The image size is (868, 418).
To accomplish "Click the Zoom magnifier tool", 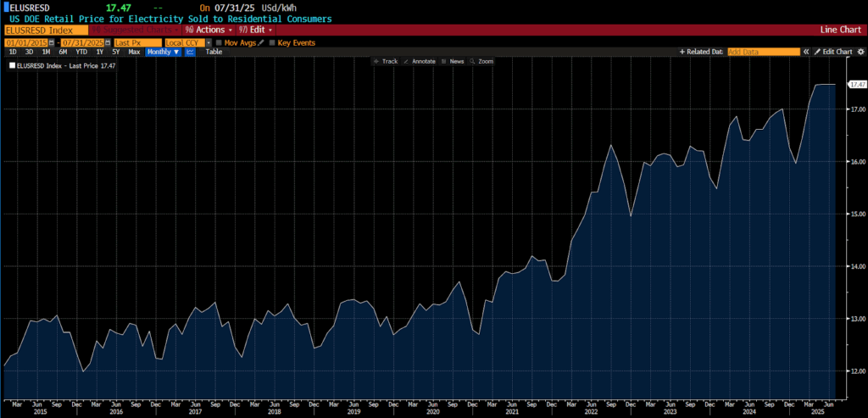I will point(481,61).
